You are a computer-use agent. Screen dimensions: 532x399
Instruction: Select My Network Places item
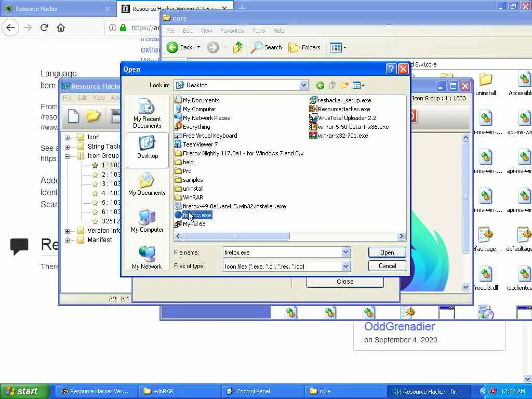pyautogui.click(x=202, y=118)
